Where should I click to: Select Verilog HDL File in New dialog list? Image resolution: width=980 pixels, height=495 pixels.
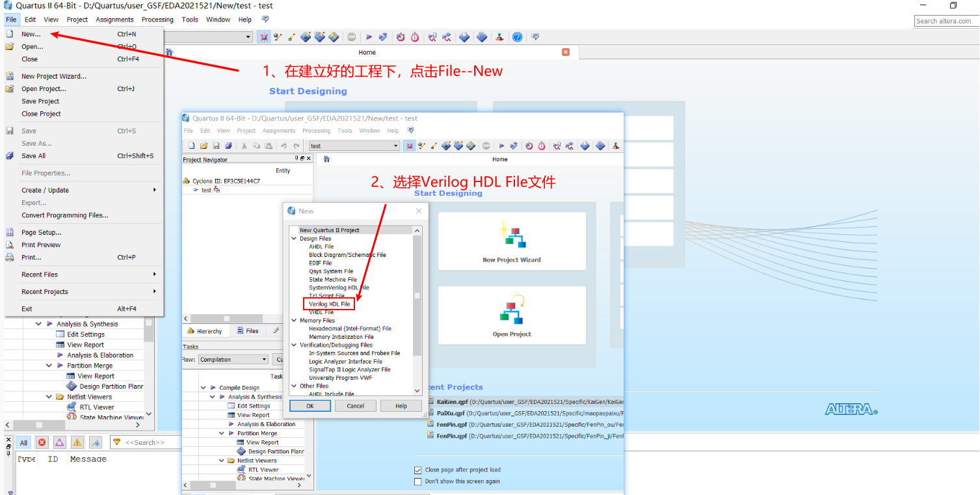click(329, 304)
